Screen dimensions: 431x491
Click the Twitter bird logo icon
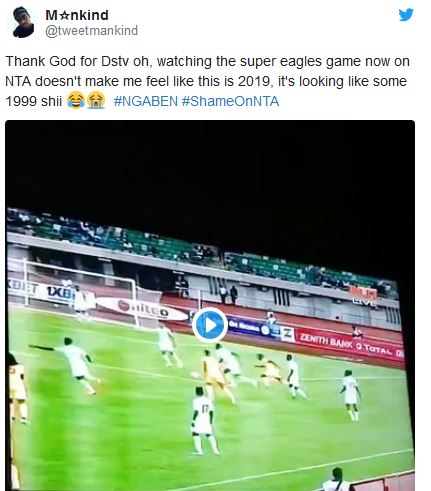406,15
